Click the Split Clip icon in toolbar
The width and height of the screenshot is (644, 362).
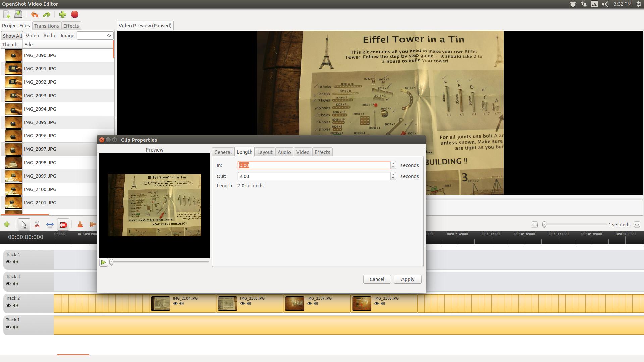37,225
